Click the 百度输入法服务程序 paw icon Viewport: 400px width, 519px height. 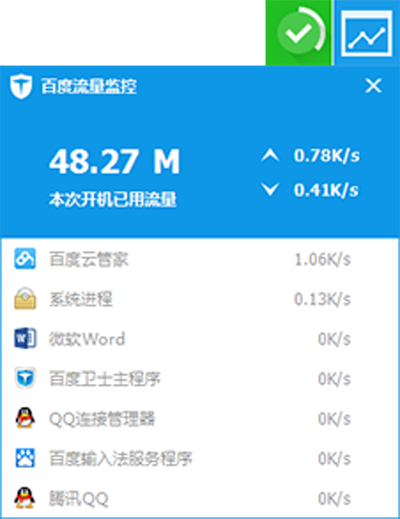pos(25,458)
